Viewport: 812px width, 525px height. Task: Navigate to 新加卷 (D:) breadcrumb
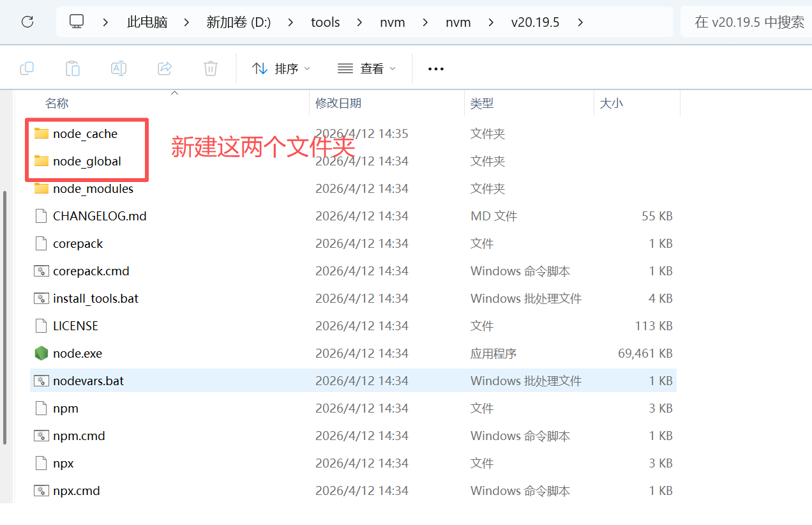tap(239, 22)
